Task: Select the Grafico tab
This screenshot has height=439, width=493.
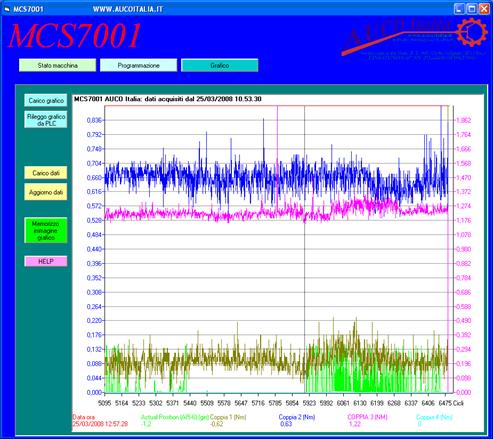Action: tap(219, 65)
